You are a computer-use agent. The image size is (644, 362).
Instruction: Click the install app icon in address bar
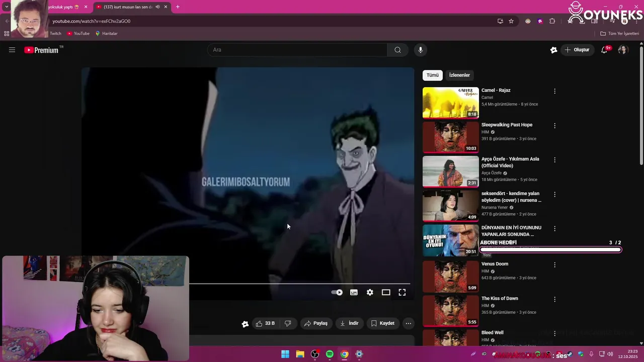500,21
